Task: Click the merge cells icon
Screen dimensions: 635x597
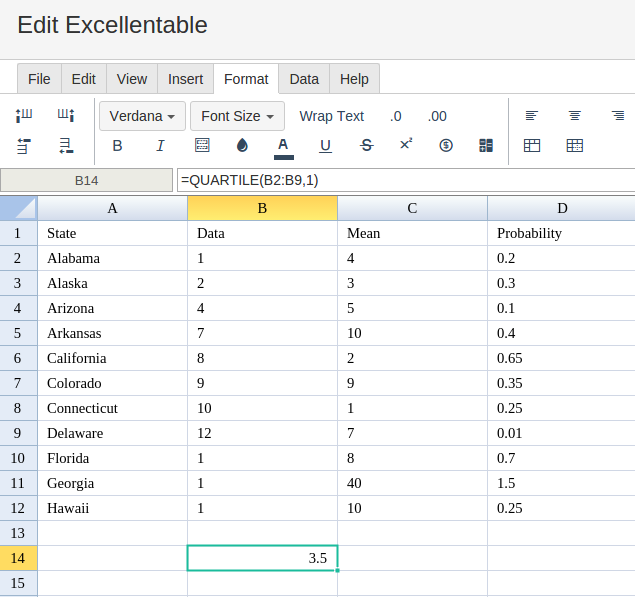Action: click(x=486, y=145)
